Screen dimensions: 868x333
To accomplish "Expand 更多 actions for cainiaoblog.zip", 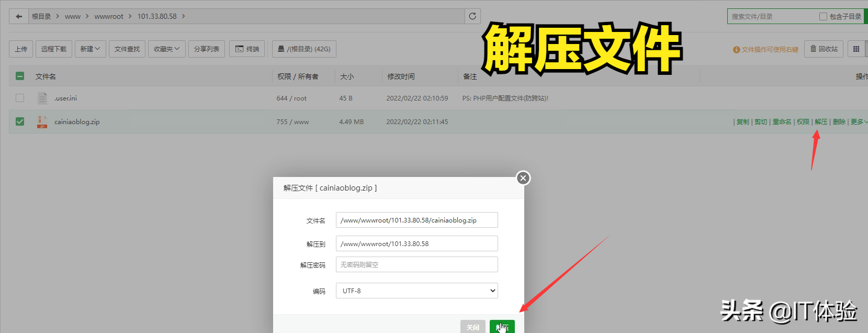I will pyautogui.click(x=859, y=121).
